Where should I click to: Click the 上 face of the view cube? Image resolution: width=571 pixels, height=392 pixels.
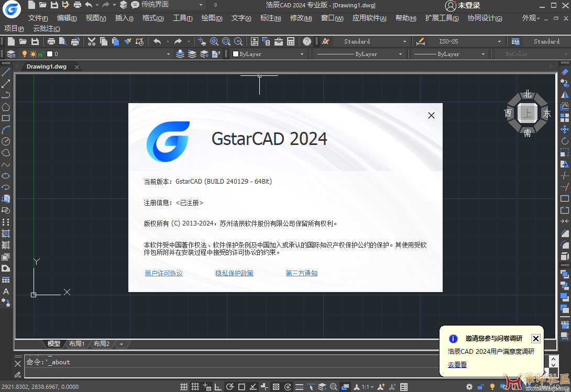coord(527,113)
